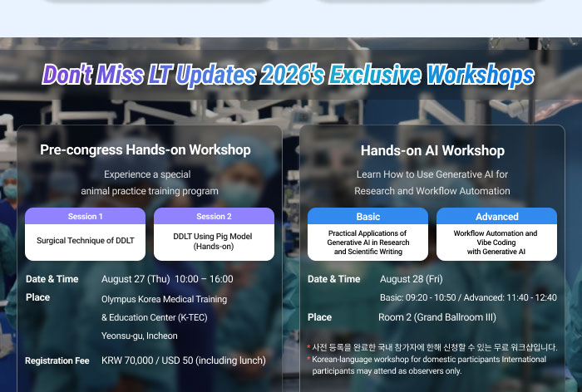Click the 'Don't Miss LT Updates 2026's Exclusive Workshops' headline
The image size is (582, 392).
[288, 75]
